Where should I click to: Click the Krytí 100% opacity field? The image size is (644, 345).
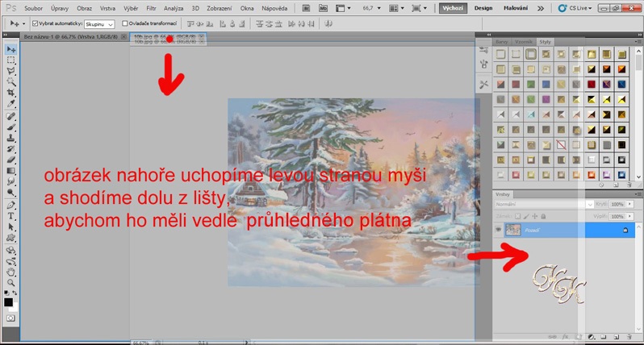(617, 204)
